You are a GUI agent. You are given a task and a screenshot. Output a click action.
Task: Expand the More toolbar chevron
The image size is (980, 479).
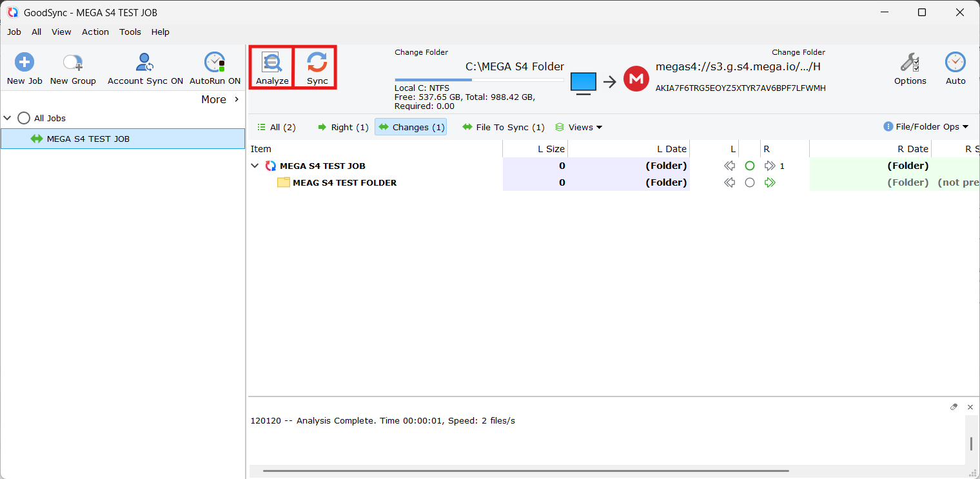pos(237,99)
